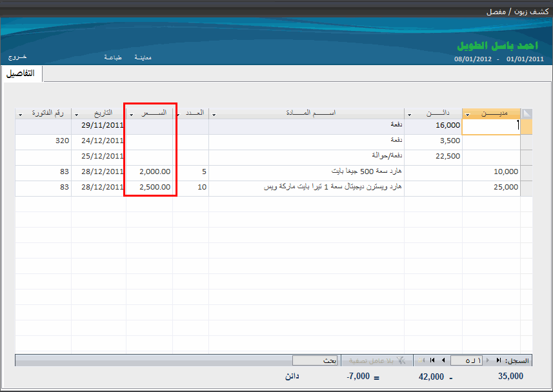Viewport: 553px width, 392px height.
Task: Click the بحث search field
Action: (315, 360)
